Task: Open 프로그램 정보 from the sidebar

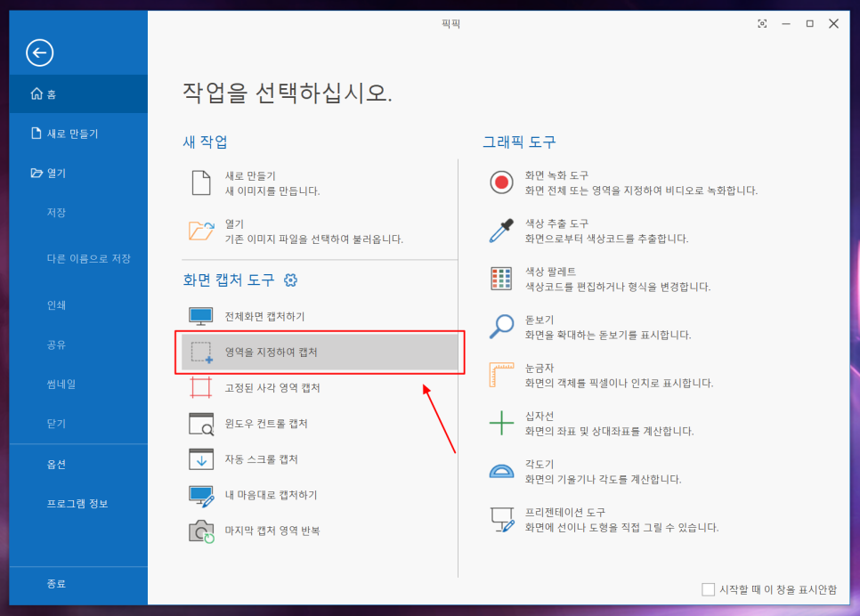Action: (x=78, y=504)
